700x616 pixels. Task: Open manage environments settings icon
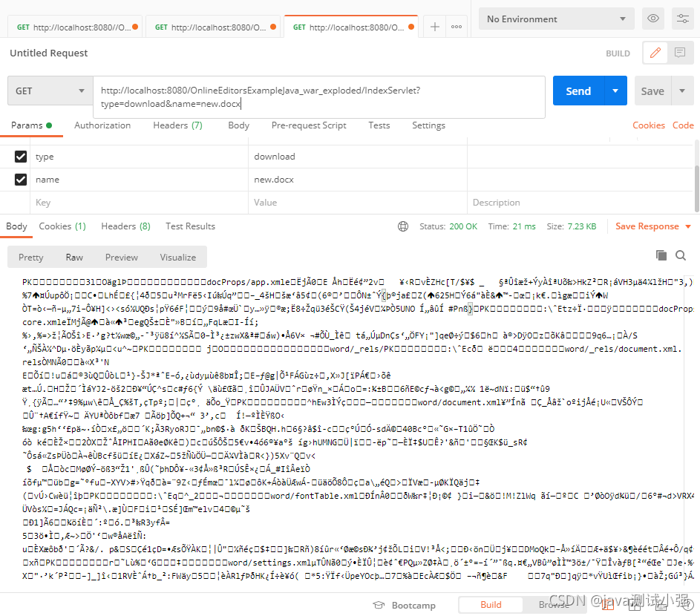pyautogui.click(x=683, y=19)
